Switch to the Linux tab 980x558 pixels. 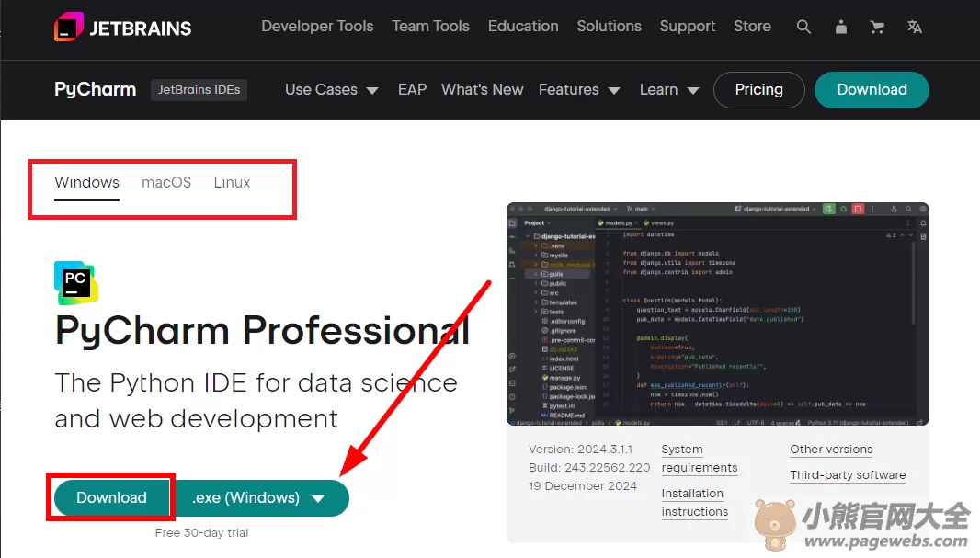tap(232, 182)
